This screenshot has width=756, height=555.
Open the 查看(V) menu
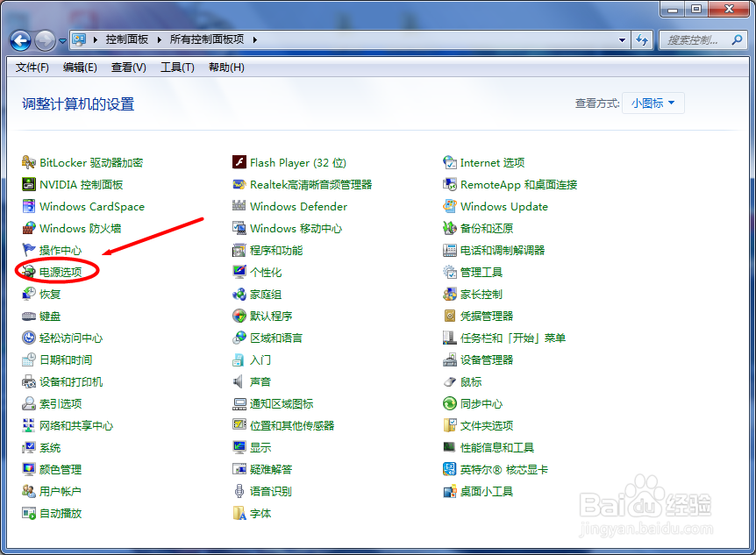tap(129, 68)
